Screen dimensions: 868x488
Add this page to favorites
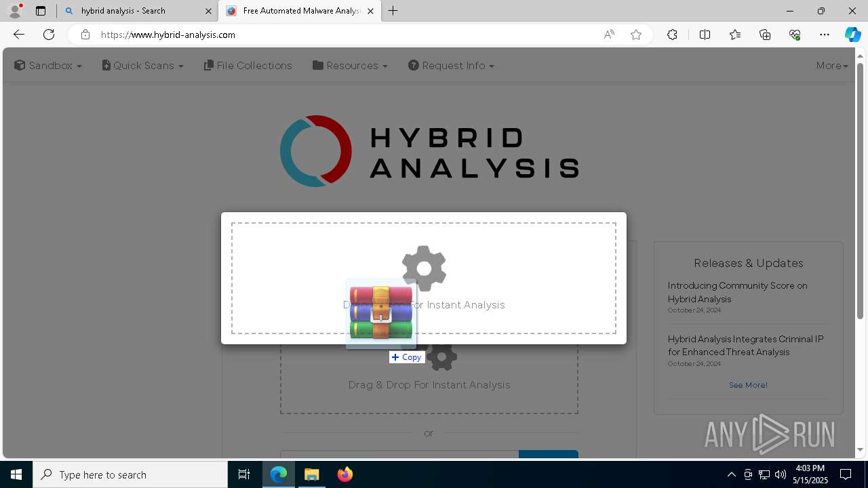636,35
